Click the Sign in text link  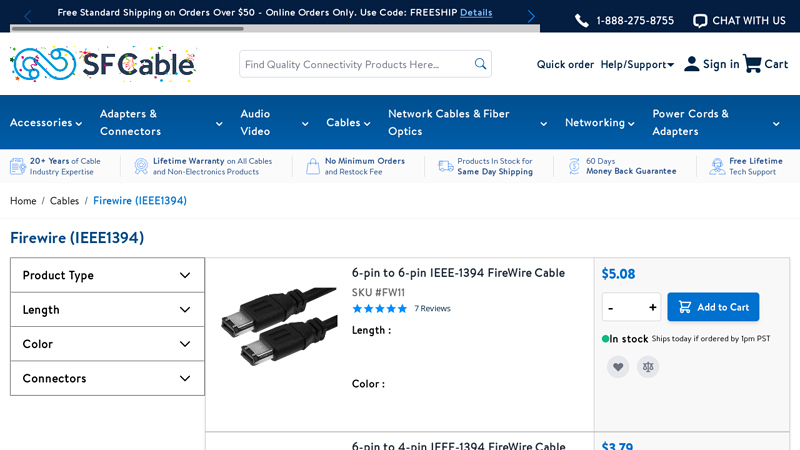(x=721, y=64)
